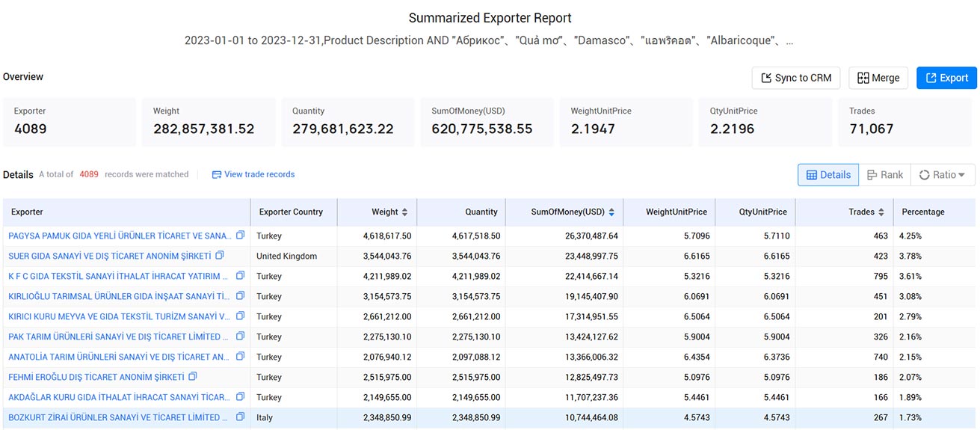Click the Percentage column header
Screen dimensions: 980x430
(x=934, y=212)
